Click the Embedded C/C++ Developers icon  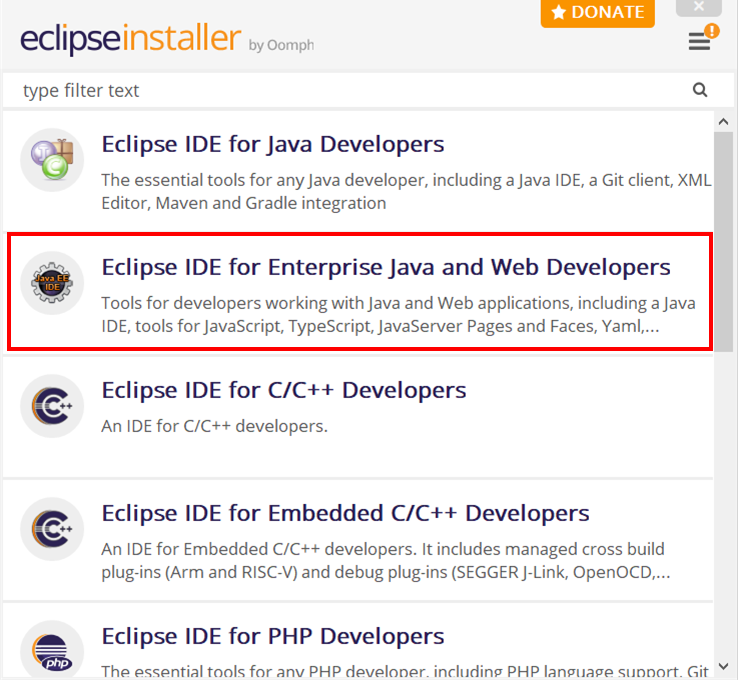pyautogui.click(x=52, y=529)
